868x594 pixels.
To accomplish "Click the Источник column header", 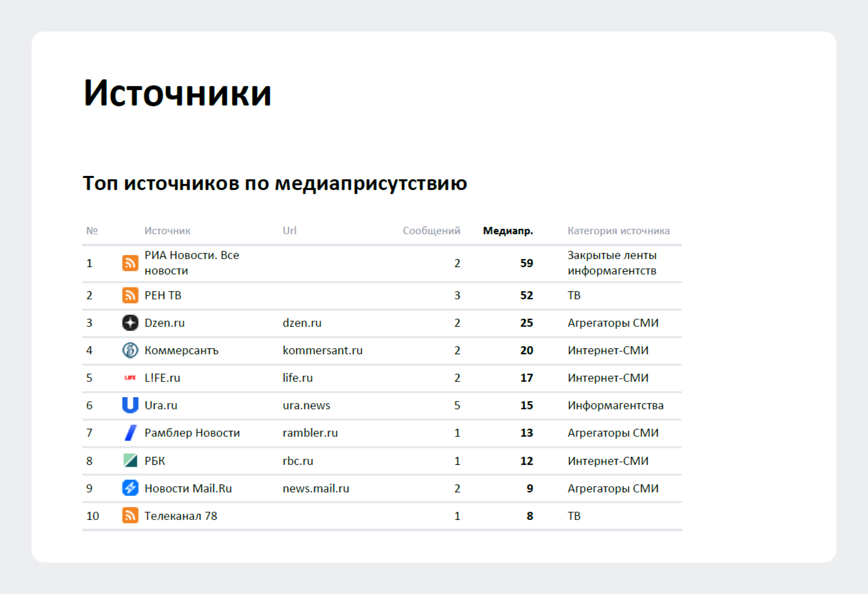I will [167, 231].
